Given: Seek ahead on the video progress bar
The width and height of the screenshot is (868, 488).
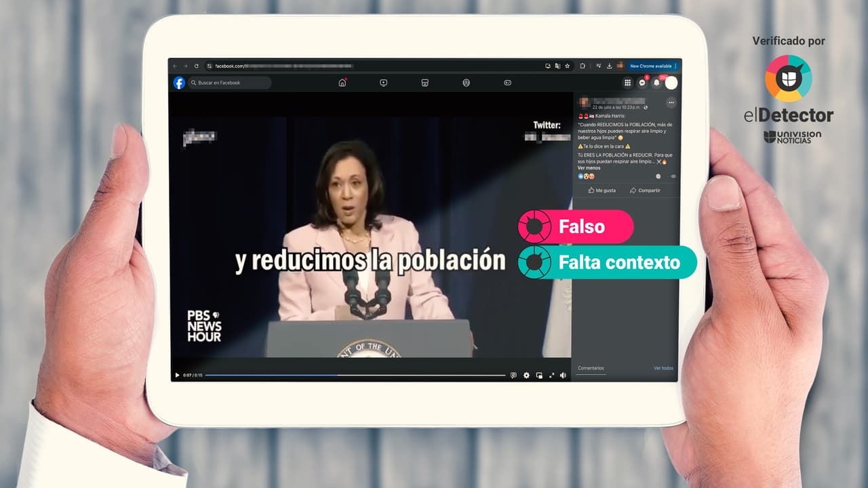Looking at the screenshot, I should tap(407, 375).
